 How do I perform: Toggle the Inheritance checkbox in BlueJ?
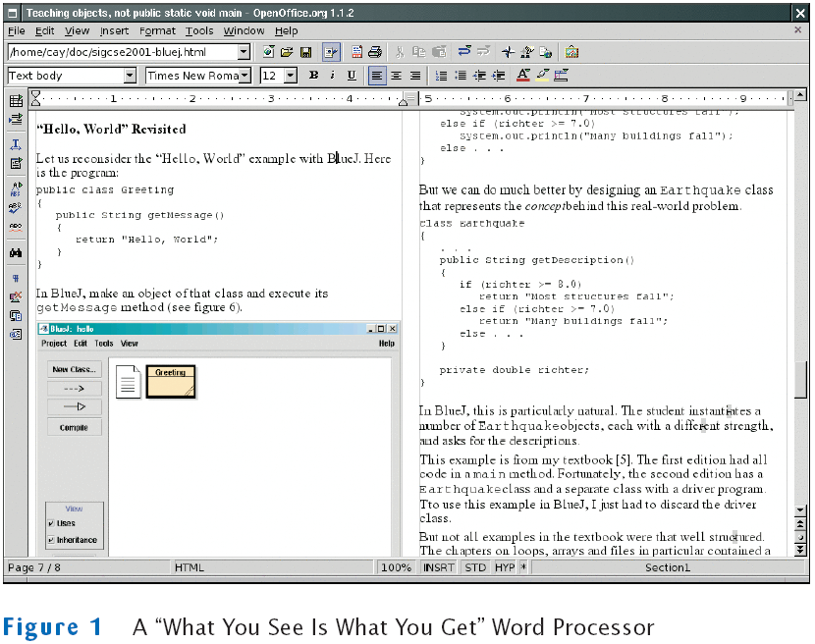coord(51,540)
